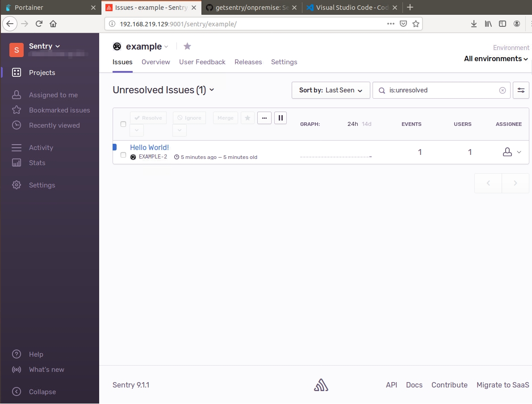This screenshot has height=404, width=532.
Task: Pause real-time issue updates
Action: (x=281, y=118)
